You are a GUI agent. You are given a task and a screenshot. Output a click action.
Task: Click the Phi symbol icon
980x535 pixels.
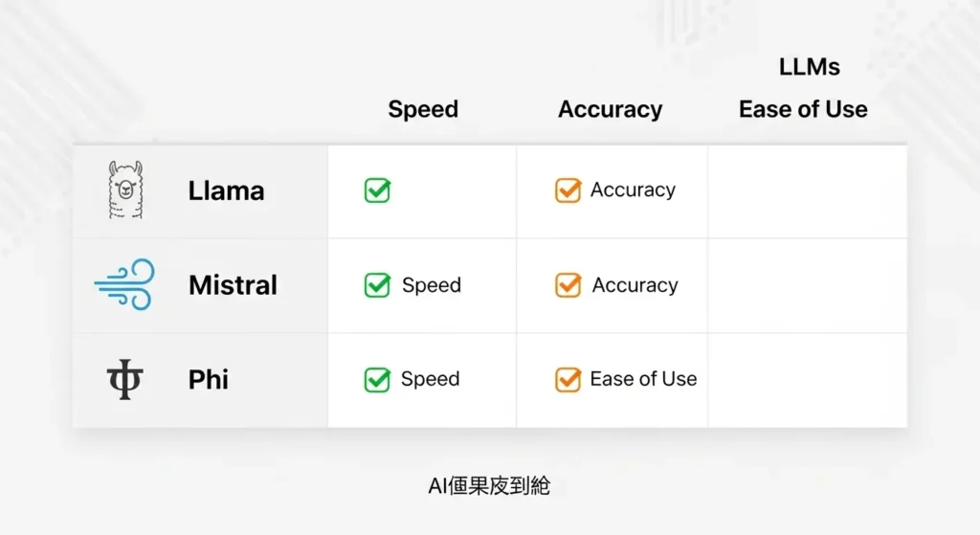(124, 380)
